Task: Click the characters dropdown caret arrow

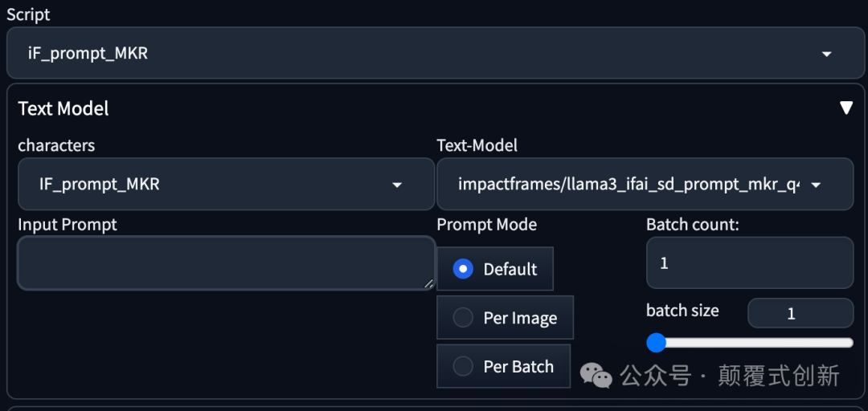Action: coord(396,185)
